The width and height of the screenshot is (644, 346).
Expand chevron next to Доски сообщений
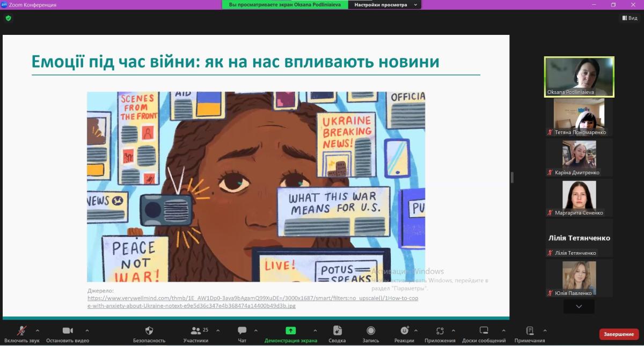(503, 330)
